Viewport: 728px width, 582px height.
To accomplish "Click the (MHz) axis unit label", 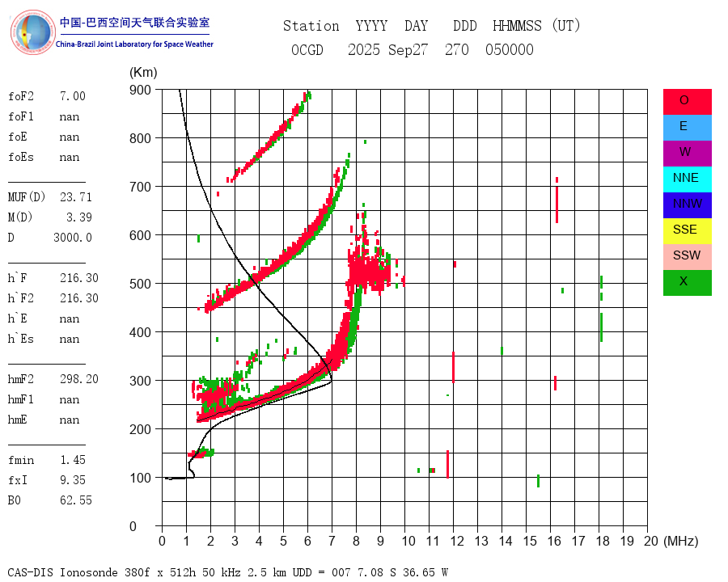I will click(681, 541).
